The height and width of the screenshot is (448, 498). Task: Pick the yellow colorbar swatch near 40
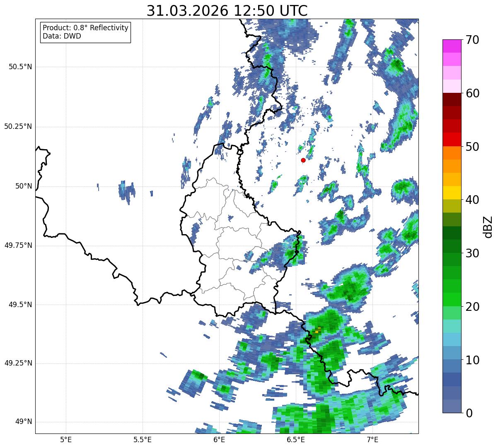(x=452, y=193)
